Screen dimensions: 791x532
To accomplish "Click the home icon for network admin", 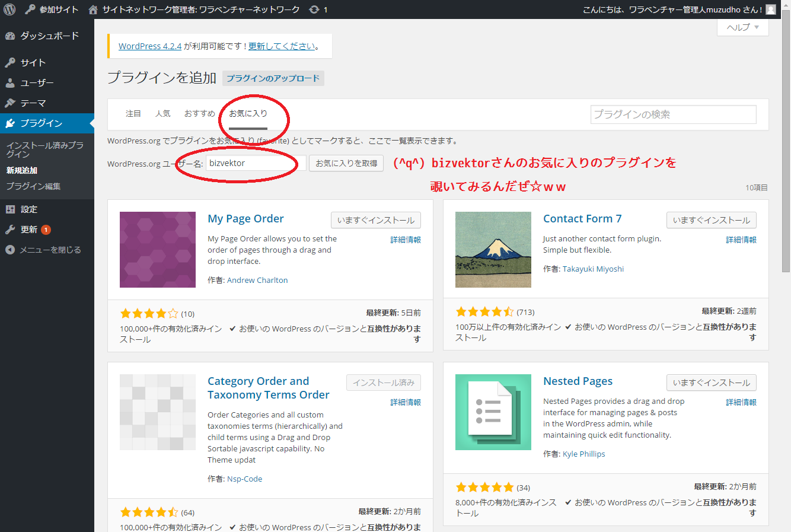I will coord(93,9).
